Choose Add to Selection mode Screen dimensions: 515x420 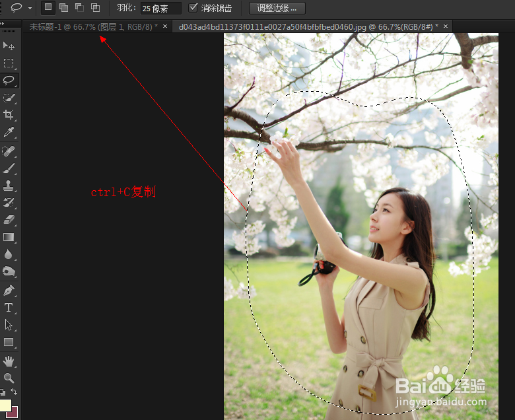point(64,7)
